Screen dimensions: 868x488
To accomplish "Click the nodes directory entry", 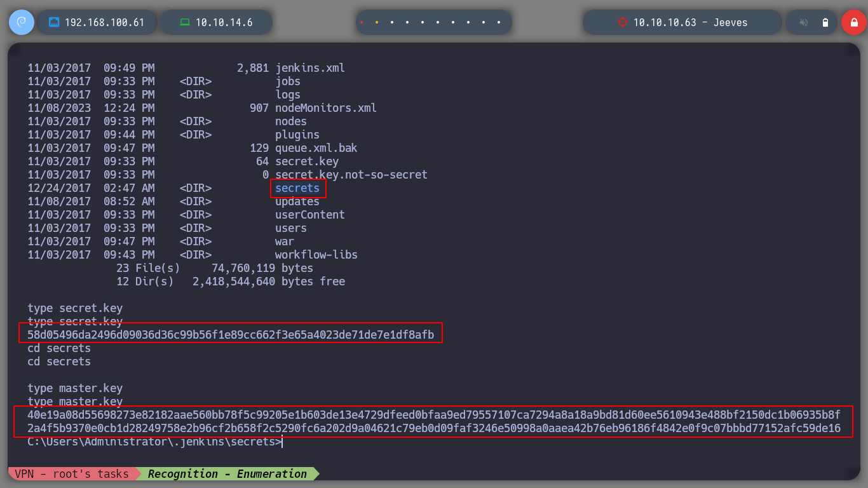I will click(x=291, y=121).
